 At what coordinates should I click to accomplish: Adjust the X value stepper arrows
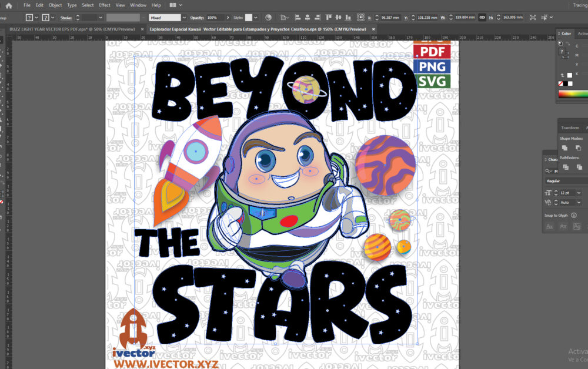click(x=377, y=18)
